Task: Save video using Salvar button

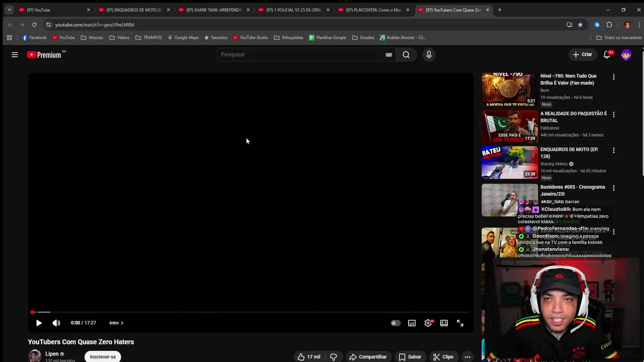Action: click(410, 357)
